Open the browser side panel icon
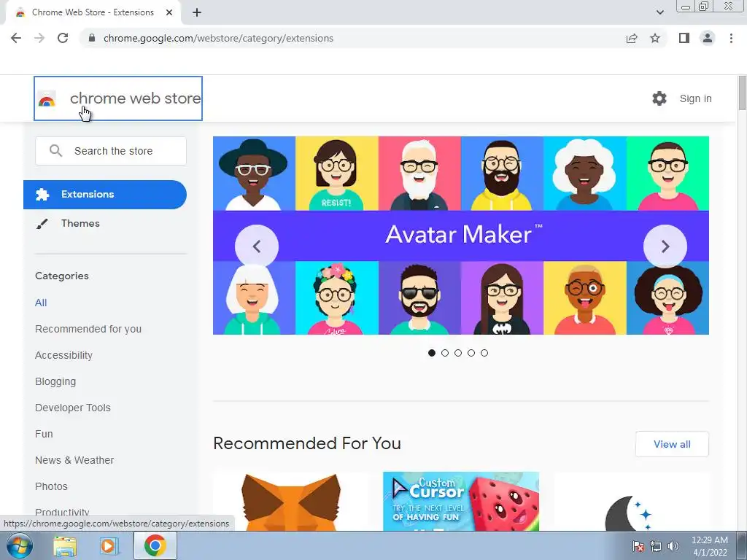This screenshot has width=747, height=560. point(684,38)
